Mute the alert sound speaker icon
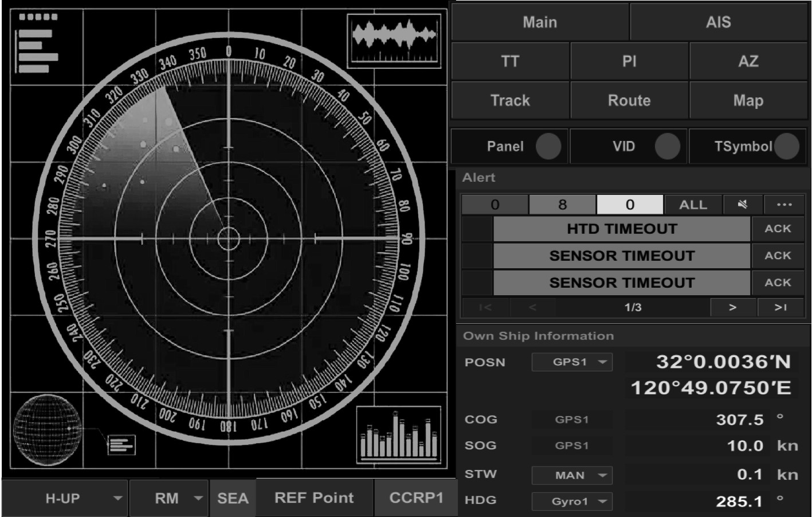 point(743,205)
